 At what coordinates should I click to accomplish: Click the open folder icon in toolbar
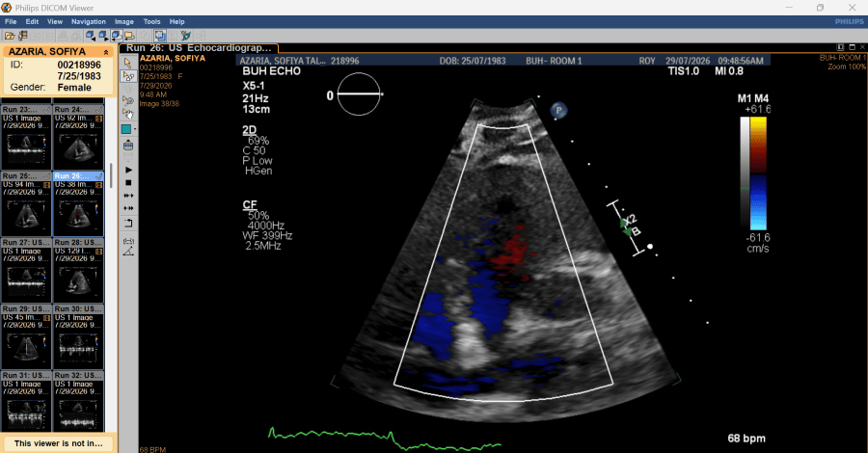point(10,36)
